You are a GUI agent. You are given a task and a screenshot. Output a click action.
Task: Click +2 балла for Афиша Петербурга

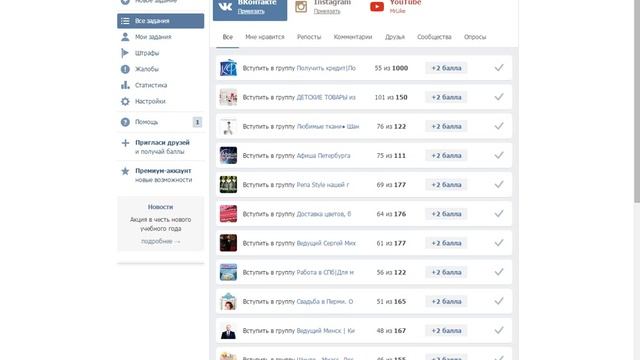tap(447, 156)
